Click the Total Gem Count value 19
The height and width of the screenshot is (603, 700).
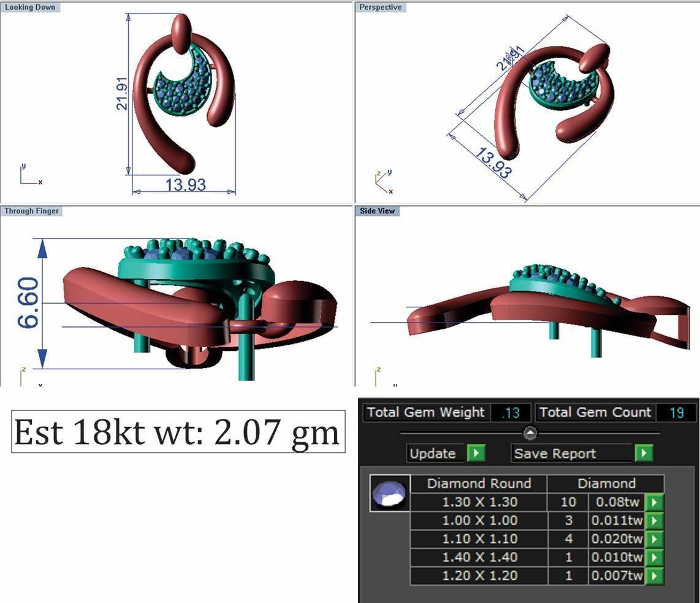676,412
